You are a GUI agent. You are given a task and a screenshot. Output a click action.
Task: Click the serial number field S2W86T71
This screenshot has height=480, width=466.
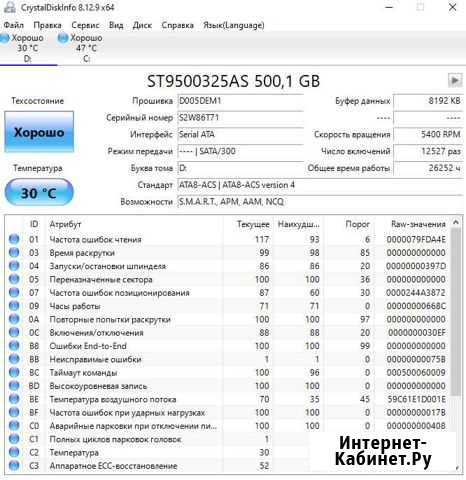(x=240, y=117)
